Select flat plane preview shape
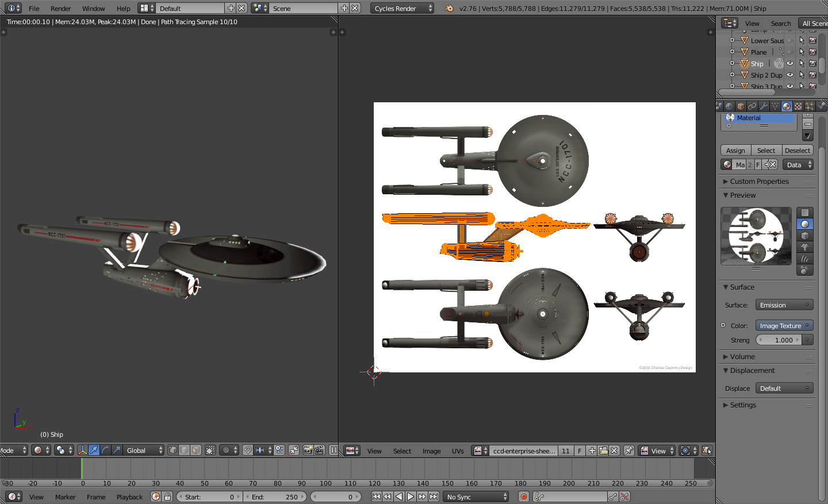The image size is (828, 504). (x=805, y=213)
